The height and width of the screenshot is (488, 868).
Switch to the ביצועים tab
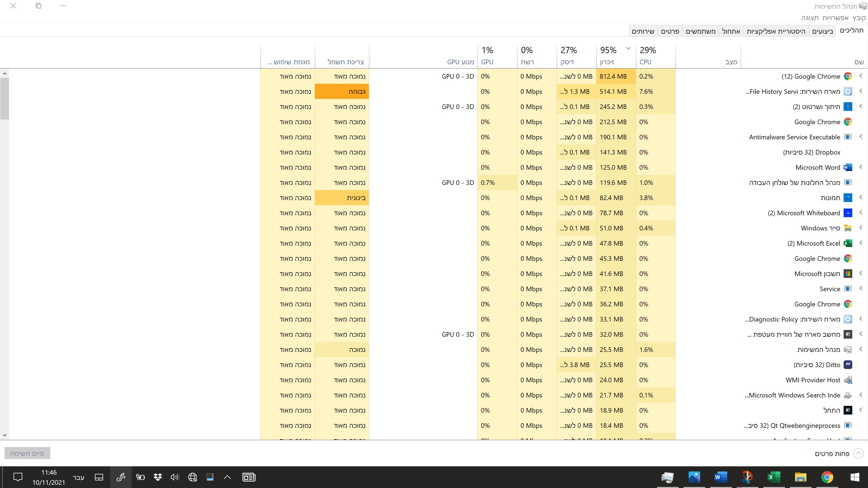[x=822, y=31]
